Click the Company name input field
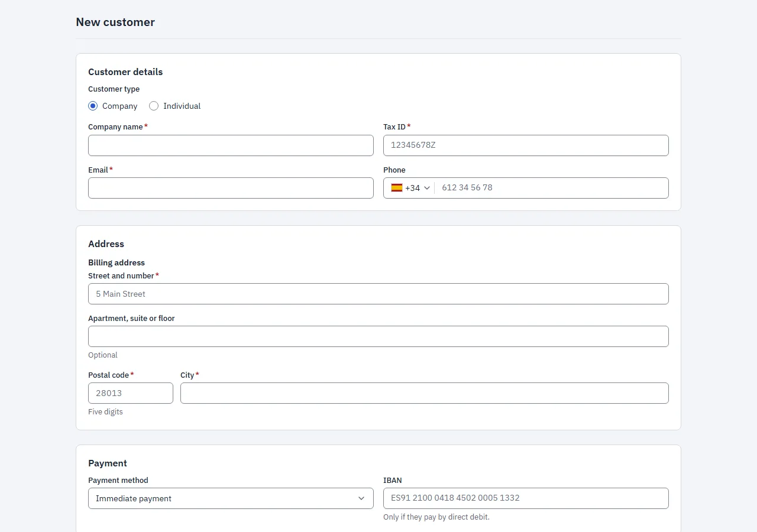The image size is (757, 532). [231, 145]
